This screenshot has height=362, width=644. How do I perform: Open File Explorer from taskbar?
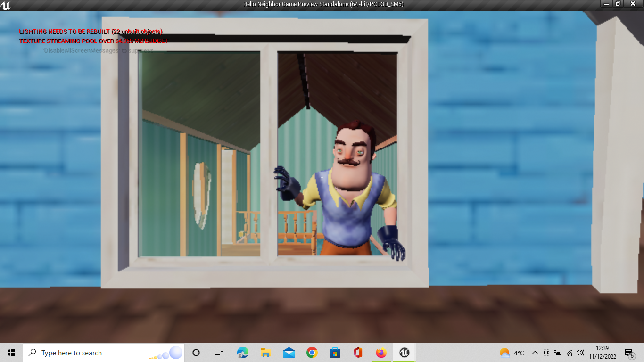(265, 353)
